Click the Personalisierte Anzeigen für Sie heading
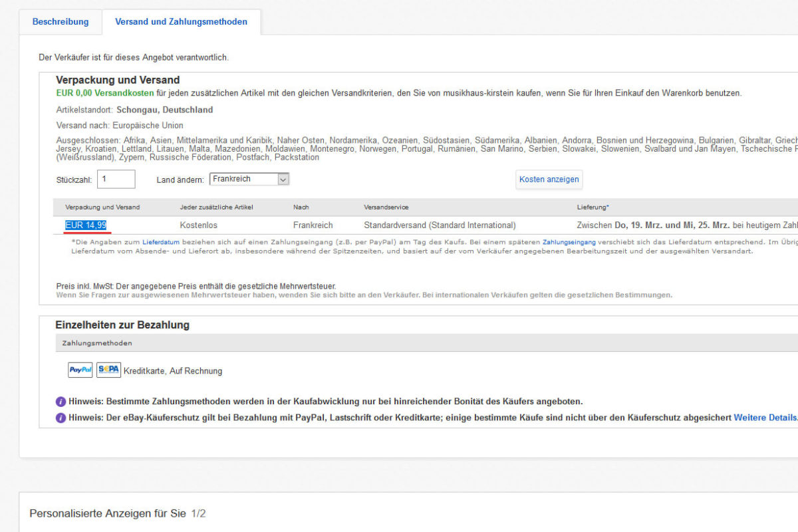This screenshot has height=532, width=798. [x=108, y=513]
